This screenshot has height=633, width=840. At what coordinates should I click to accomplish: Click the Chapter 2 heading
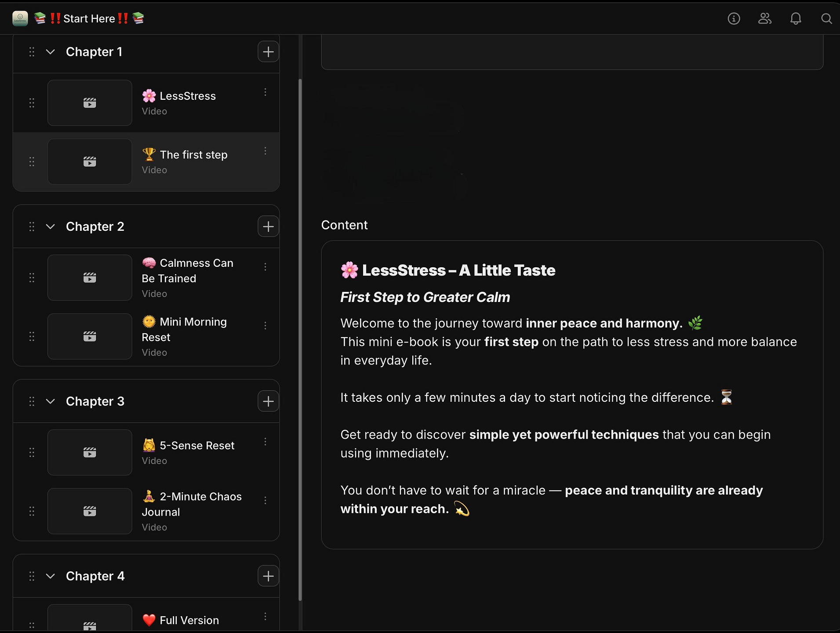(95, 226)
